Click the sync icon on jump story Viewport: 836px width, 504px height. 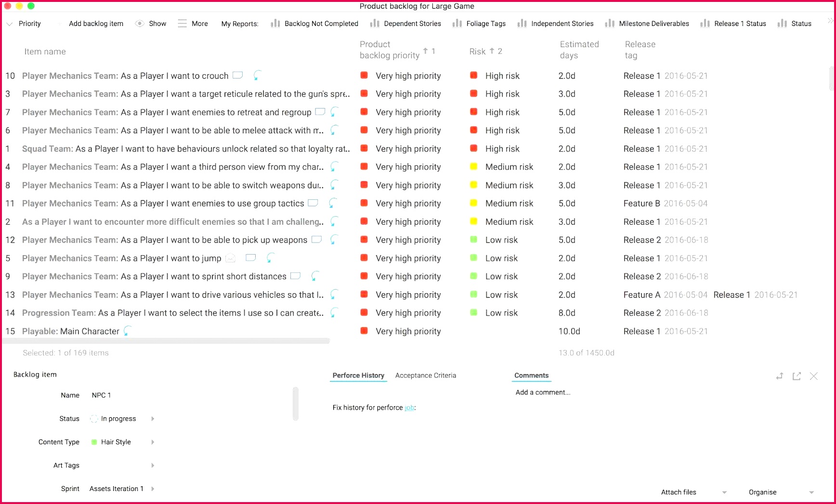(x=269, y=258)
